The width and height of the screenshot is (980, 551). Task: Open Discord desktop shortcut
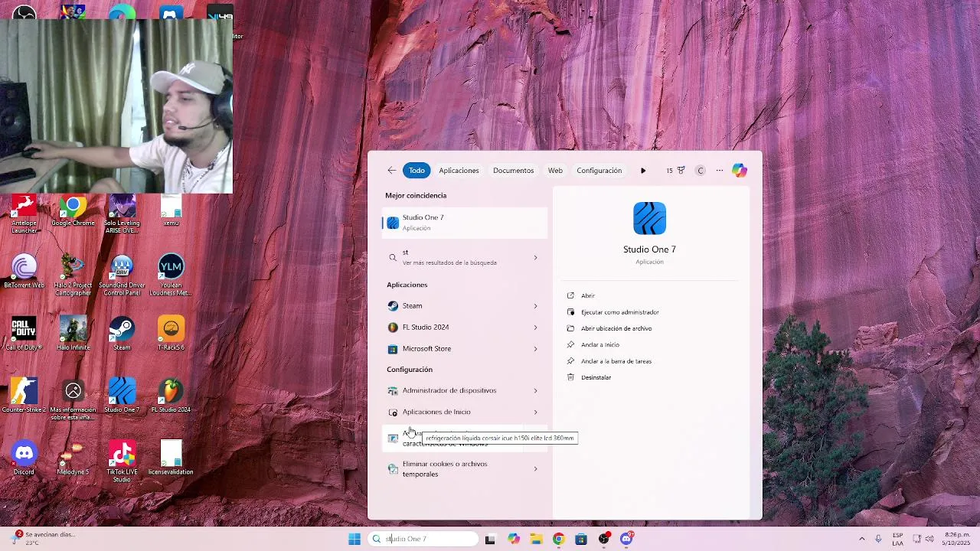24,458
